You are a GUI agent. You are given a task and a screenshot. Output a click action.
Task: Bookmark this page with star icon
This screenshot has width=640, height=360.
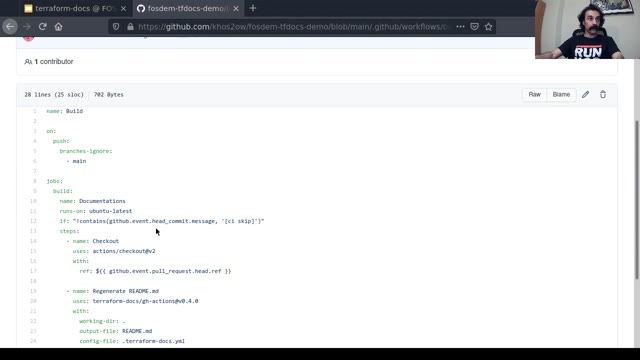(x=489, y=27)
